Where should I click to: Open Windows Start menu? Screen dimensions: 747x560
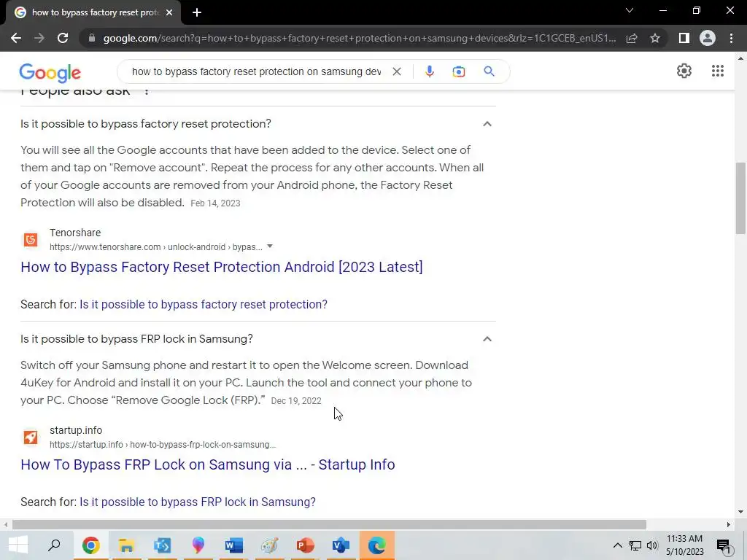18,545
